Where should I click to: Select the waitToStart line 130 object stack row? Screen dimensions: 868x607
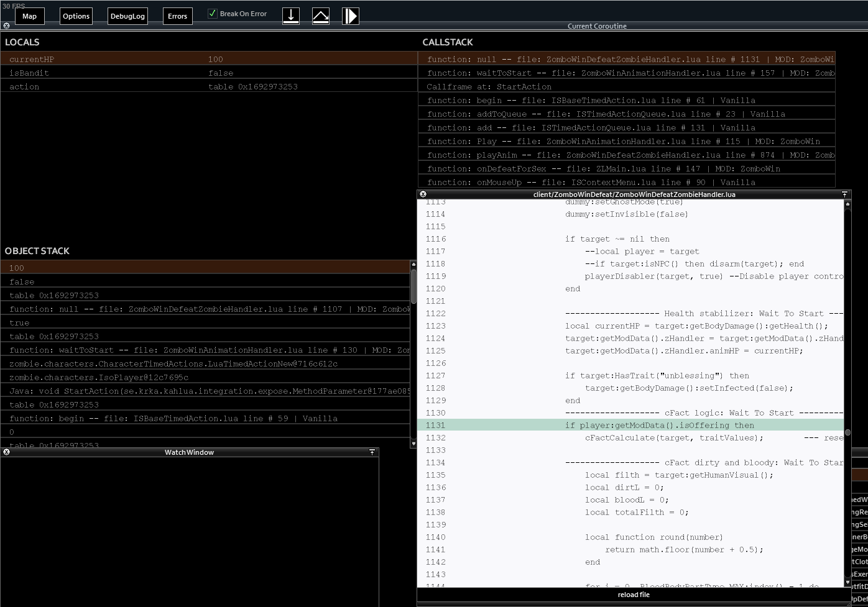pyautogui.click(x=205, y=350)
